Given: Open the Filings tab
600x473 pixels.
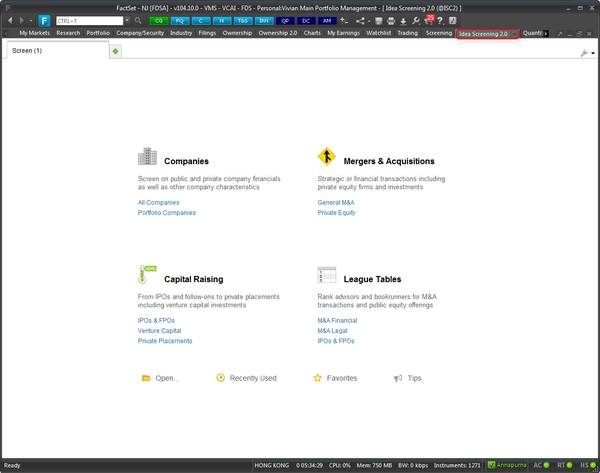Looking at the screenshot, I should (x=207, y=33).
